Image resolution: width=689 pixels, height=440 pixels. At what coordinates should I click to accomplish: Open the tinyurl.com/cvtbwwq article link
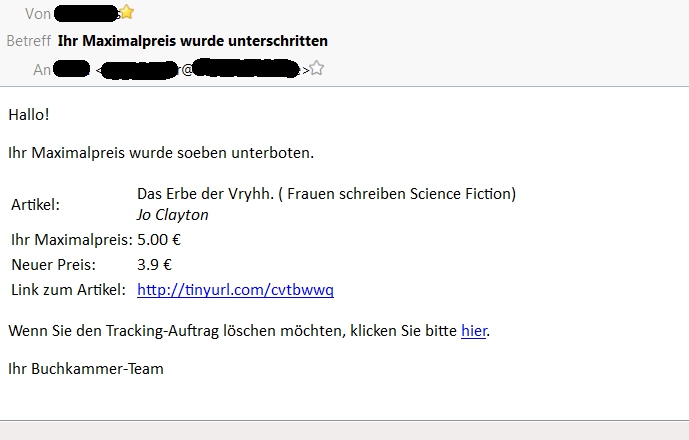[x=235, y=290]
